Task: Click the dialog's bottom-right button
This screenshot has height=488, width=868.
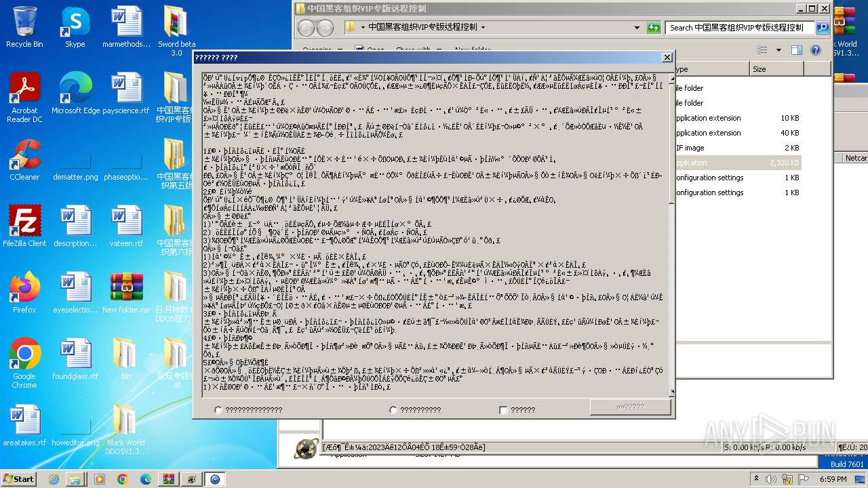Action: coord(630,407)
